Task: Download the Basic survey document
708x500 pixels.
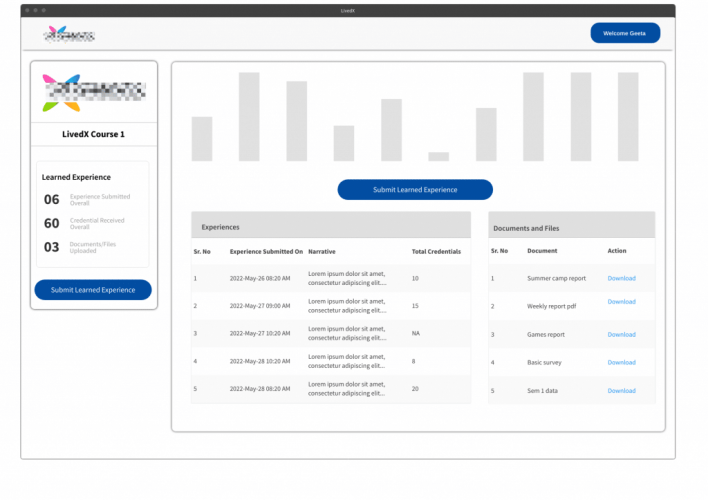Action: click(621, 363)
